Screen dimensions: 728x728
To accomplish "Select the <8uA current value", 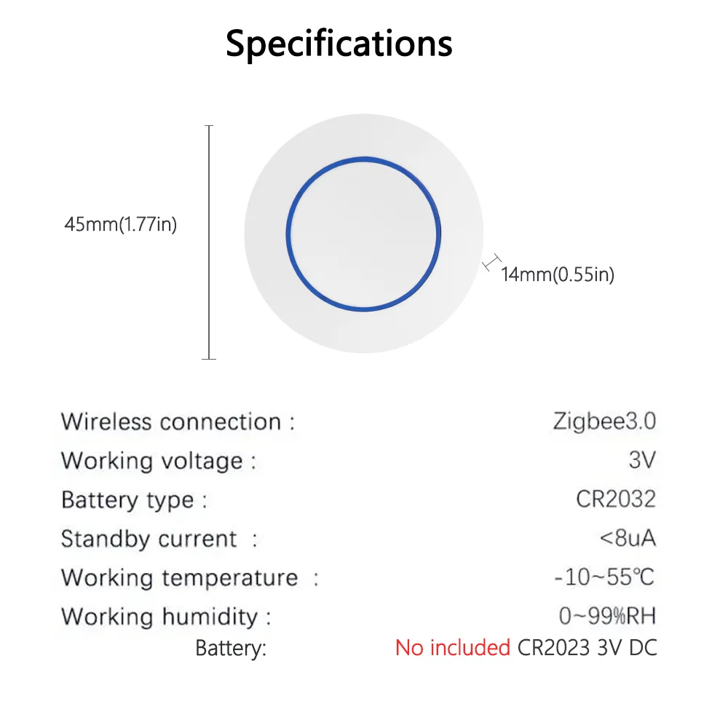I will pyautogui.click(x=628, y=539).
